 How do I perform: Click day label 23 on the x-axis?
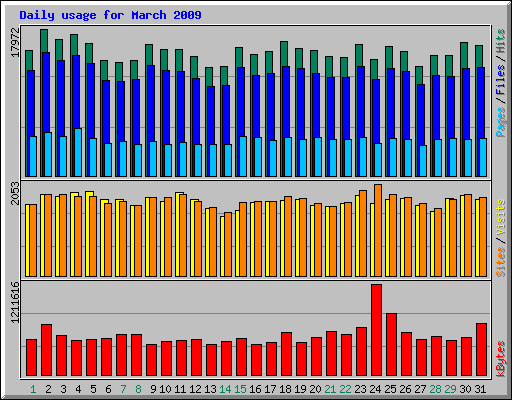point(360,389)
